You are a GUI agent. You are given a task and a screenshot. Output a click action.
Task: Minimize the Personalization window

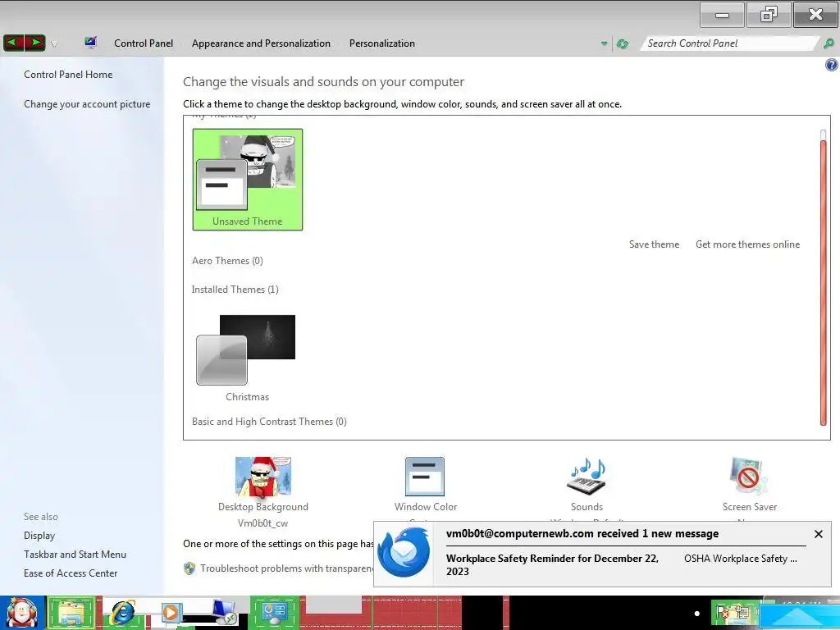pyautogui.click(x=722, y=15)
